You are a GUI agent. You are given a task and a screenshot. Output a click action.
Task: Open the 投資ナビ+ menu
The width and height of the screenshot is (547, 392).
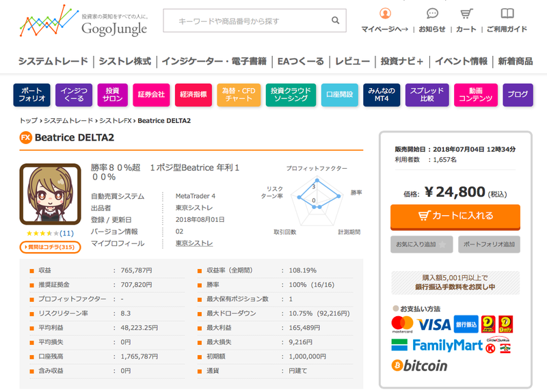pyautogui.click(x=402, y=61)
